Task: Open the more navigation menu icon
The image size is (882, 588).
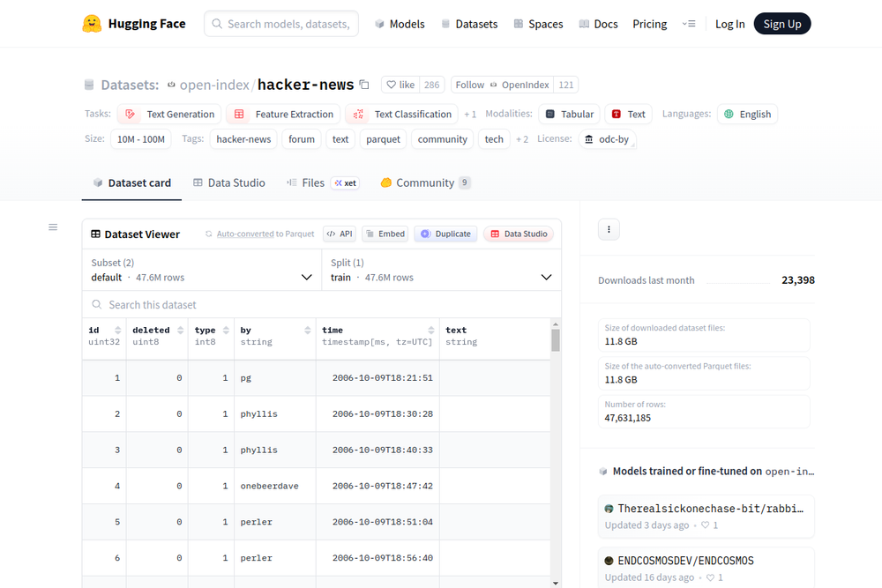Action: click(x=689, y=24)
